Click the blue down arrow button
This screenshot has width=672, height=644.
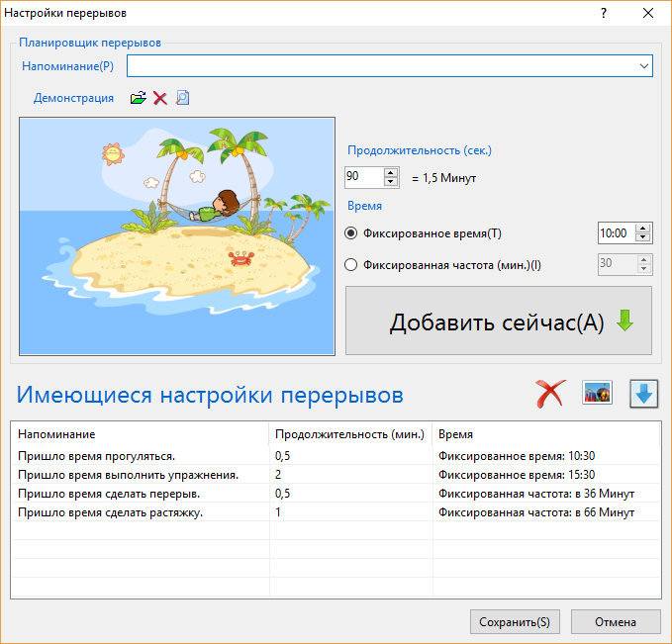643,394
